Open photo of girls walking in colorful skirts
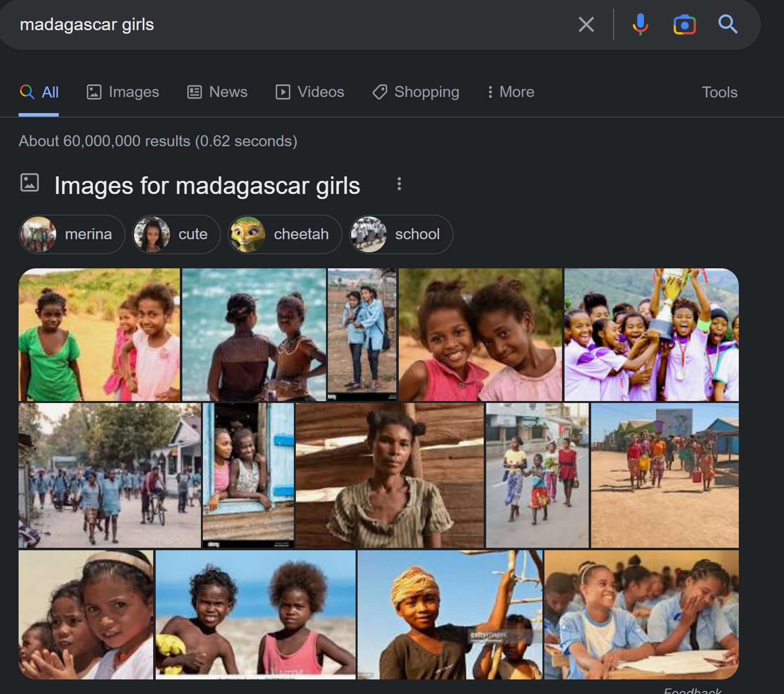 coord(537,475)
